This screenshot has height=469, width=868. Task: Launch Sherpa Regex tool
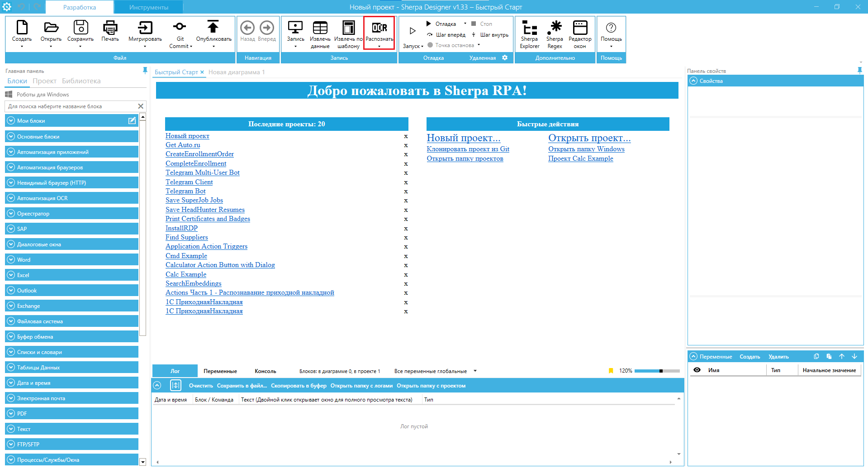tap(555, 28)
